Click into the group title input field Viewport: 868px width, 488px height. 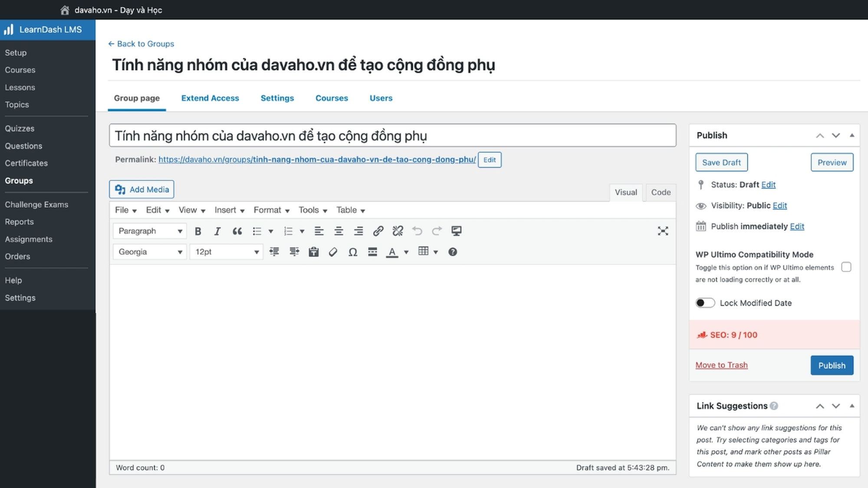[392, 136]
